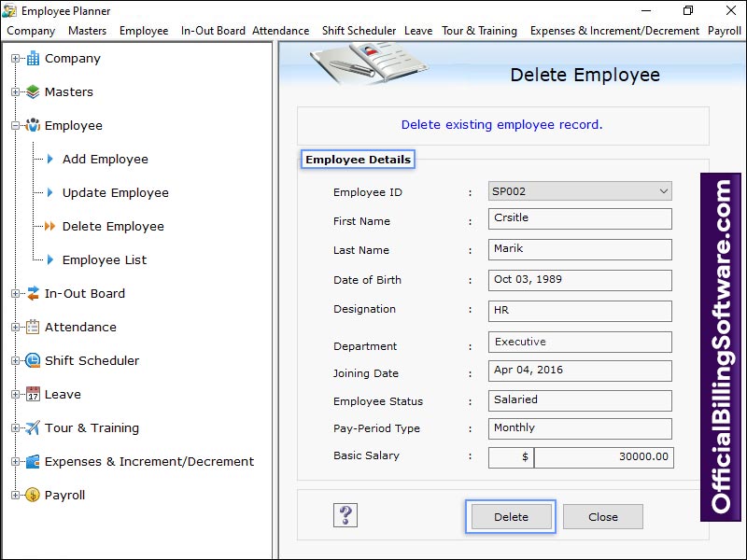Open the help question mark button

(345, 515)
